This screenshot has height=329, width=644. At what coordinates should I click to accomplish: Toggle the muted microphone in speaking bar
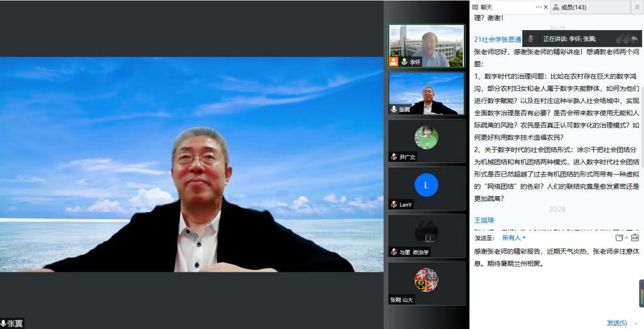[531, 39]
